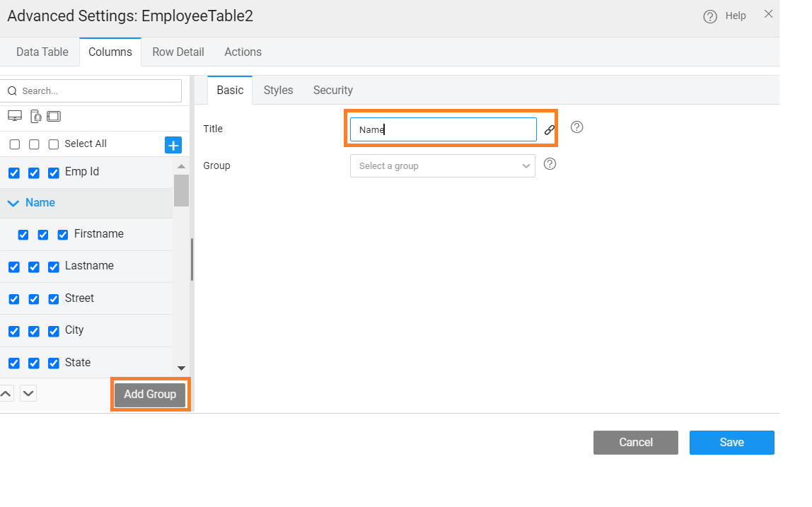Image resolution: width=812 pixels, height=507 pixels.
Task: Open the Styles tab
Action: (x=278, y=91)
